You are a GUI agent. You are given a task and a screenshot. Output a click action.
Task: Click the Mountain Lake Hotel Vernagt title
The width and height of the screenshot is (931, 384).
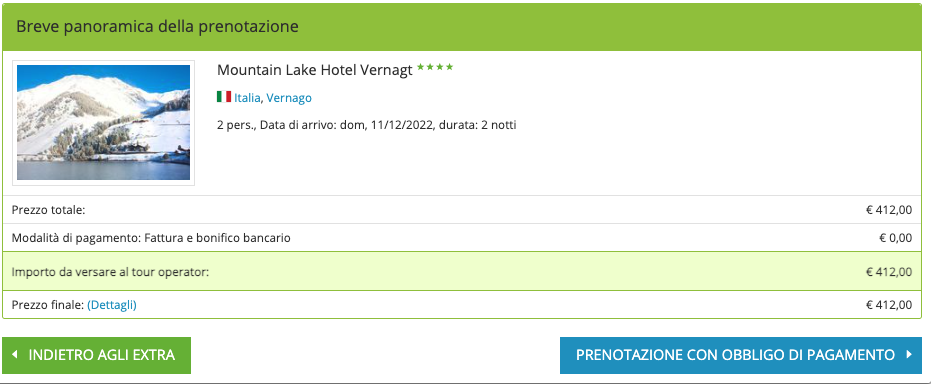point(315,70)
